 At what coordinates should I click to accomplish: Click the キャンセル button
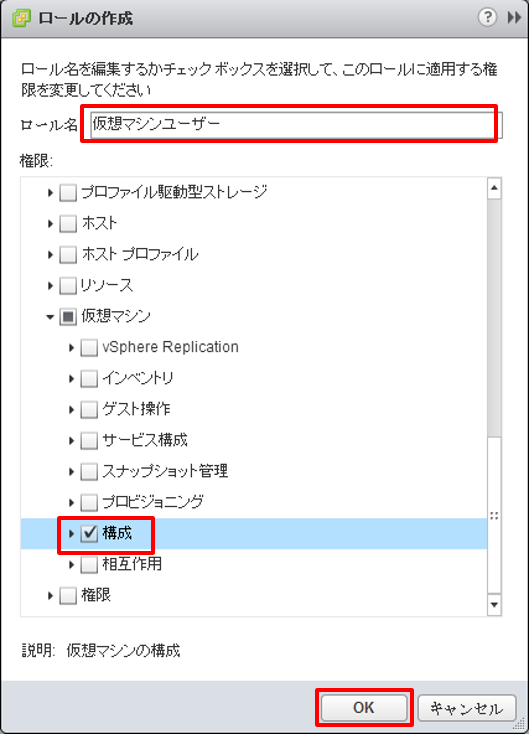coord(467,708)
